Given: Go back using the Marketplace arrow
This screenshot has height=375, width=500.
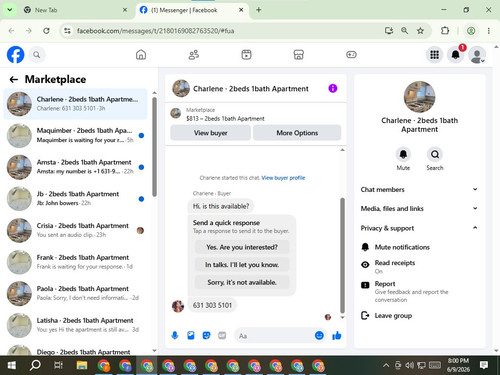Looking at the screenshot, I should (14, 79).
